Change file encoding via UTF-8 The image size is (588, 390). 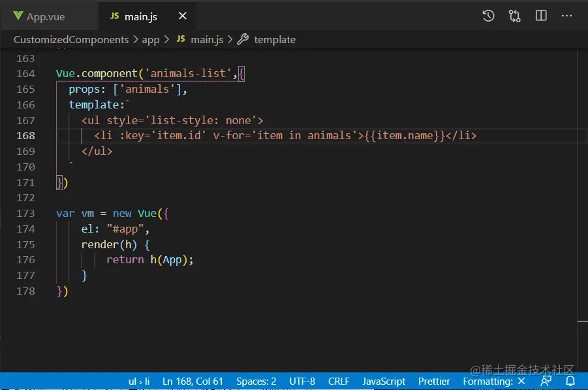pyautogui.click(x=302, y=382)
